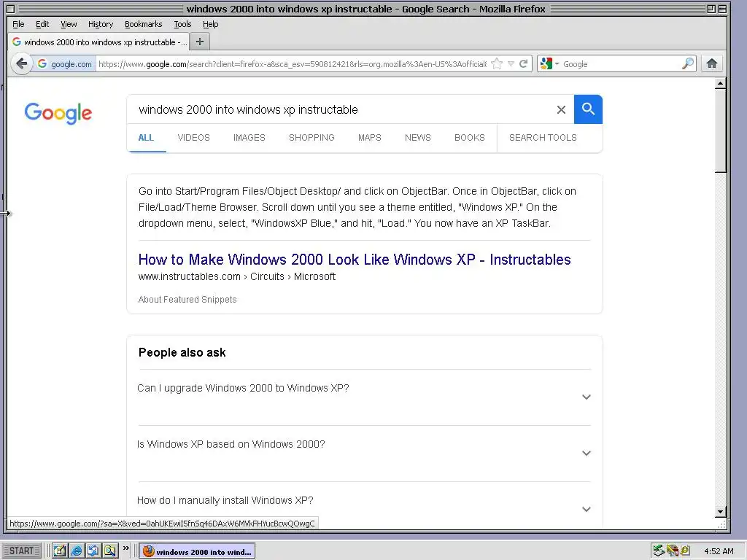Select the current Google search browser tab
This screenshot has height=560, width=747.
pyautogui.click(x=99, y=42)
